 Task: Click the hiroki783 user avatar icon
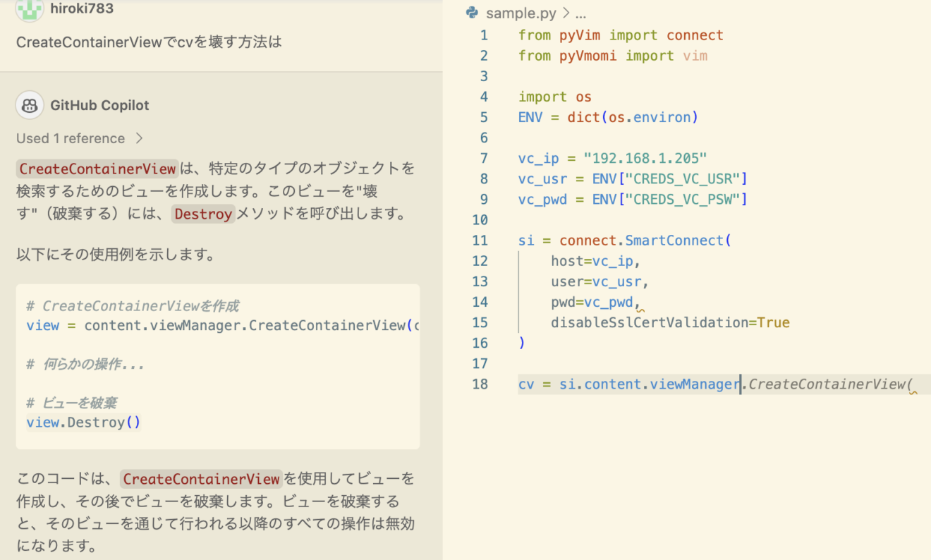29,11
